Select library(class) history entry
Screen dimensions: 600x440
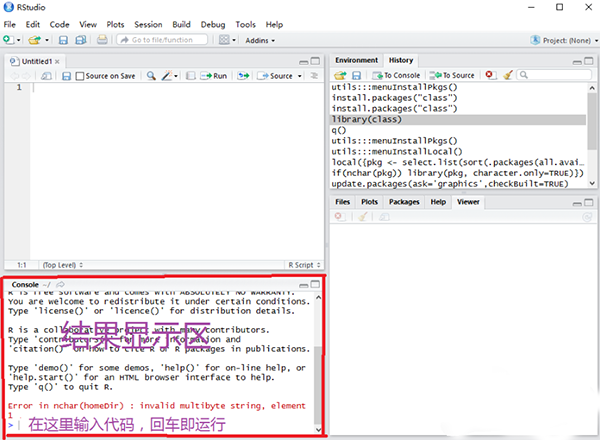click(x=458, y=119)
